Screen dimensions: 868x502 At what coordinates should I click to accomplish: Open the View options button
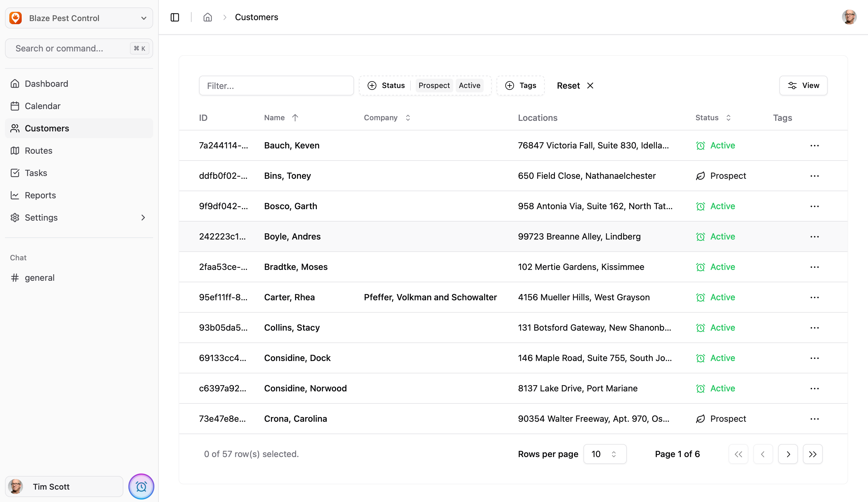[x=803, y=86]
